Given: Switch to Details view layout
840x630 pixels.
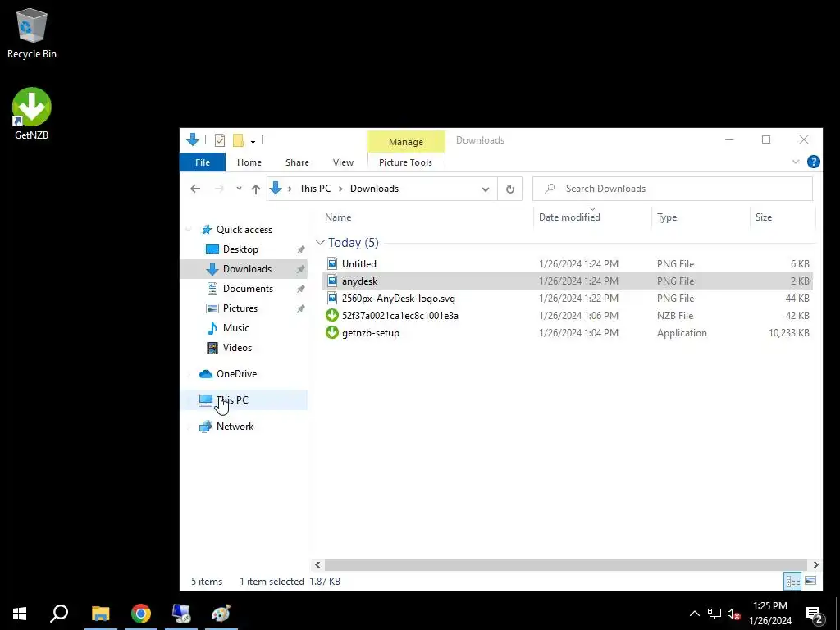Looking at the screenshot, I should [792, 581].
